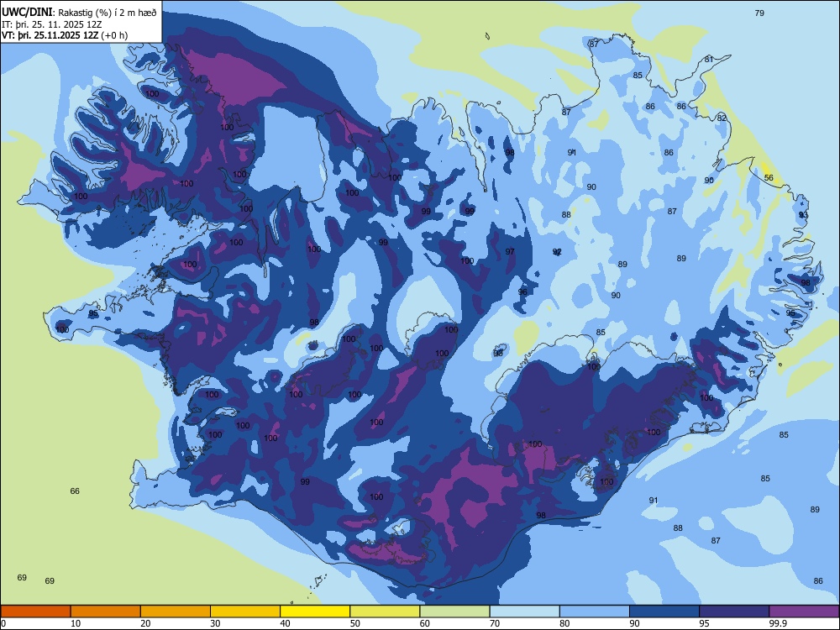Select the dark blue 90–95 legend swatch

click(x=664, y=612)
